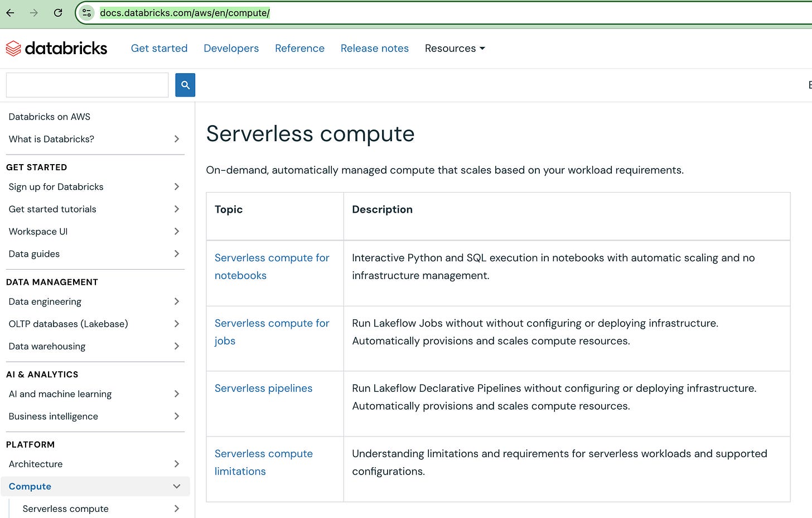Focus the docs search input field
Image resolution: width=812 pixels, height=518 pixels.
(87, 85)
